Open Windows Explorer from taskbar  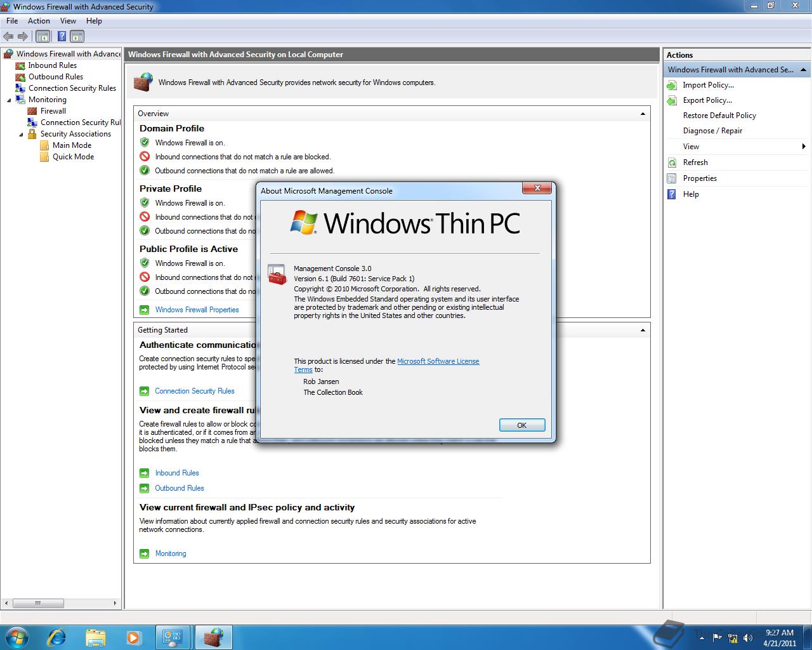pos(95,637)
